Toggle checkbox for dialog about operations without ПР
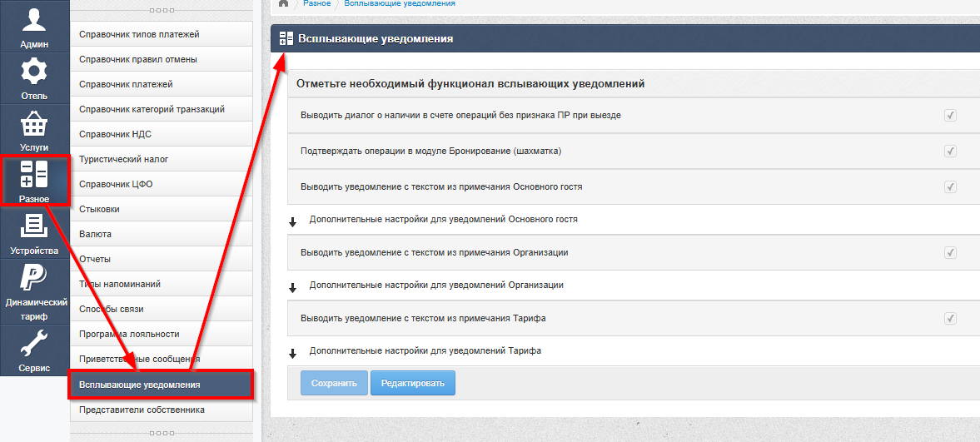Screen dimensions: 980x442 950,116
